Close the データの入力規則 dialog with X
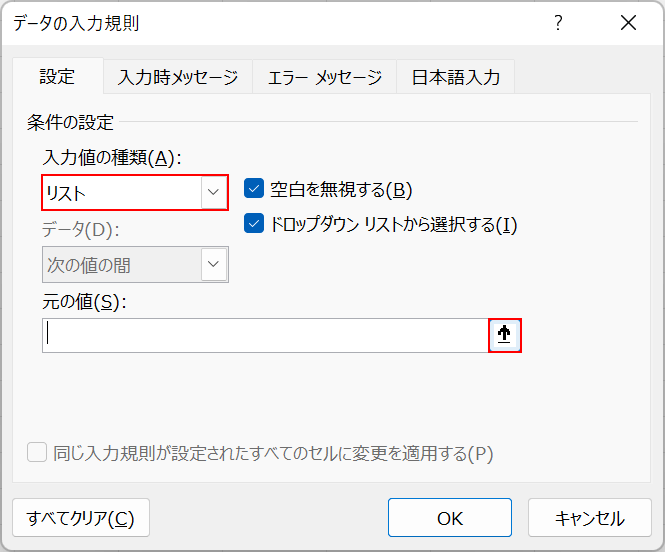Screen dimensions: 665x552 628,23
